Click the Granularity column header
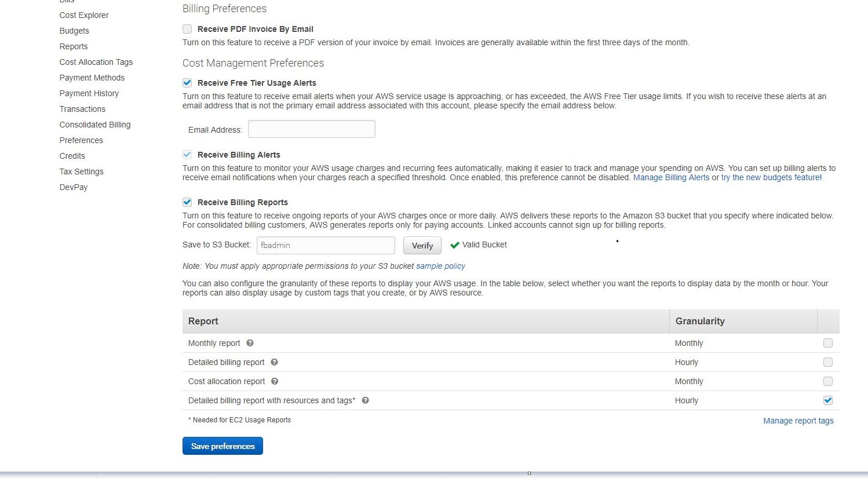Viewport: 868px width, 478px height. tap(743, 321)
